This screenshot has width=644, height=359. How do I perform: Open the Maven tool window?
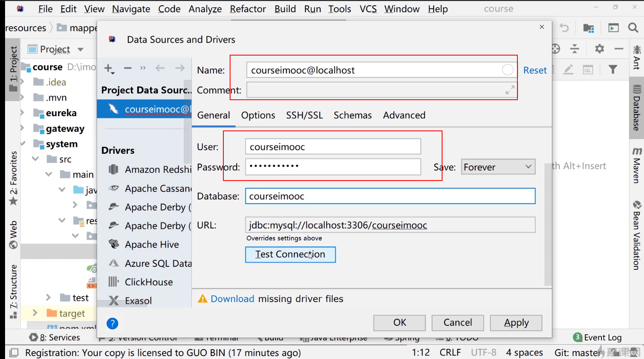tap(637, 165)
